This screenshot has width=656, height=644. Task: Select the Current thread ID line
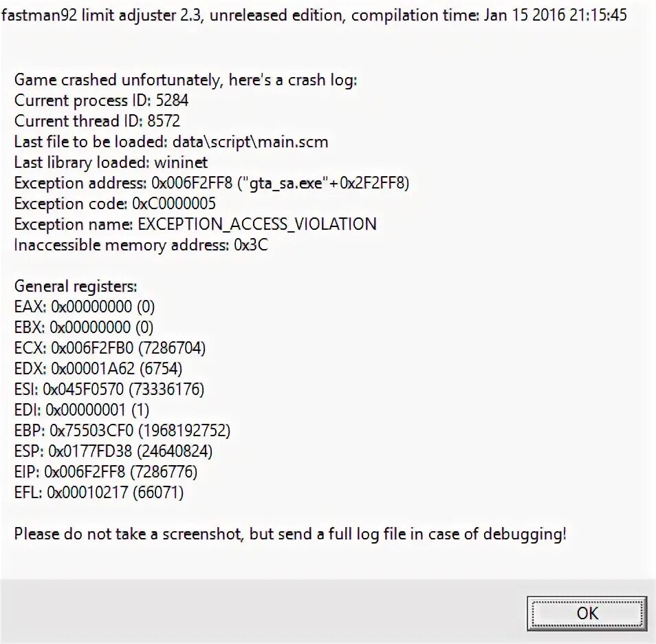pyautogui.click(x=97, y=121)
